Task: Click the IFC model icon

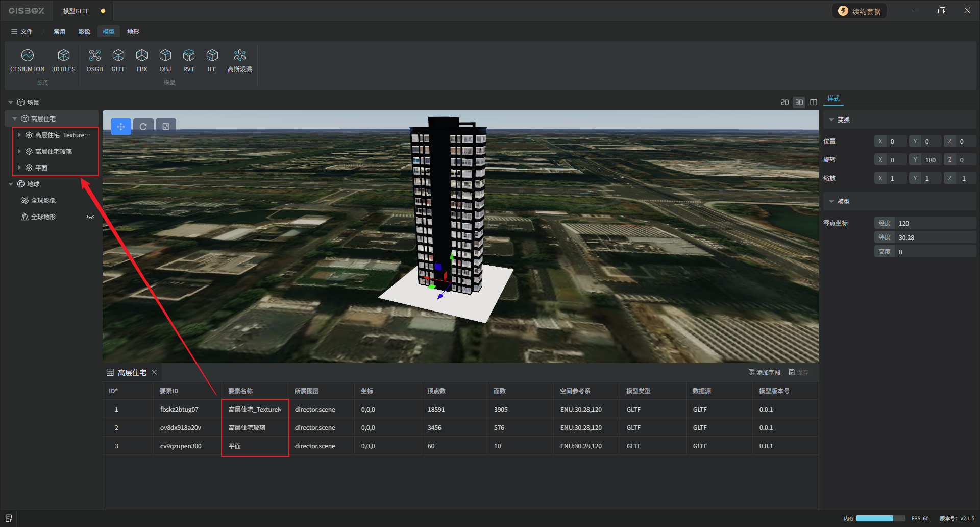Action: click(212, 55)
